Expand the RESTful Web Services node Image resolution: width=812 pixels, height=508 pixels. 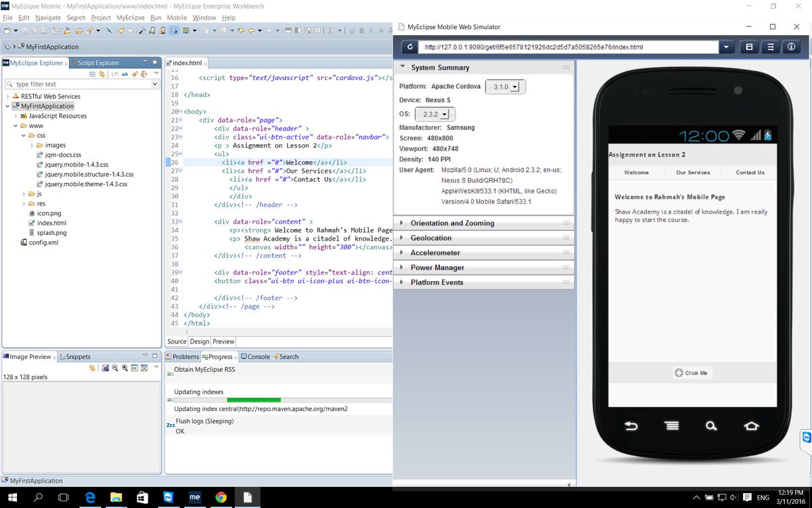pyautogui.click(x=7, y=96)
